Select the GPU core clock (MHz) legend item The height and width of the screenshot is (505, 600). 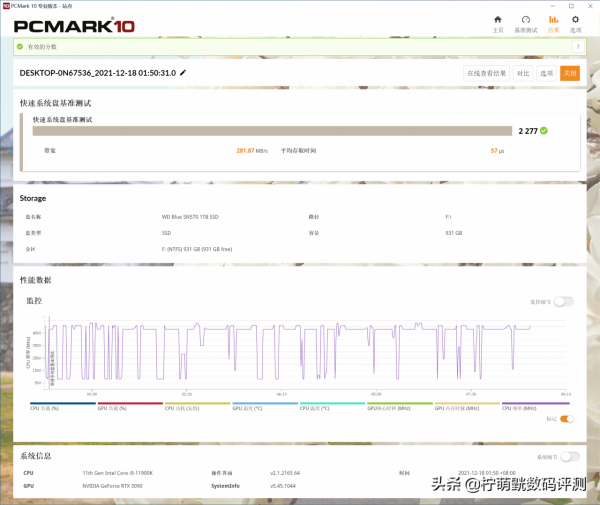click(x=399, y=406)
